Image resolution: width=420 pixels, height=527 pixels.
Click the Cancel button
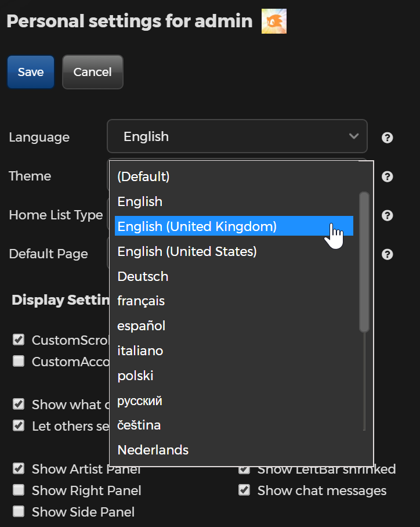tap(92, 72)
